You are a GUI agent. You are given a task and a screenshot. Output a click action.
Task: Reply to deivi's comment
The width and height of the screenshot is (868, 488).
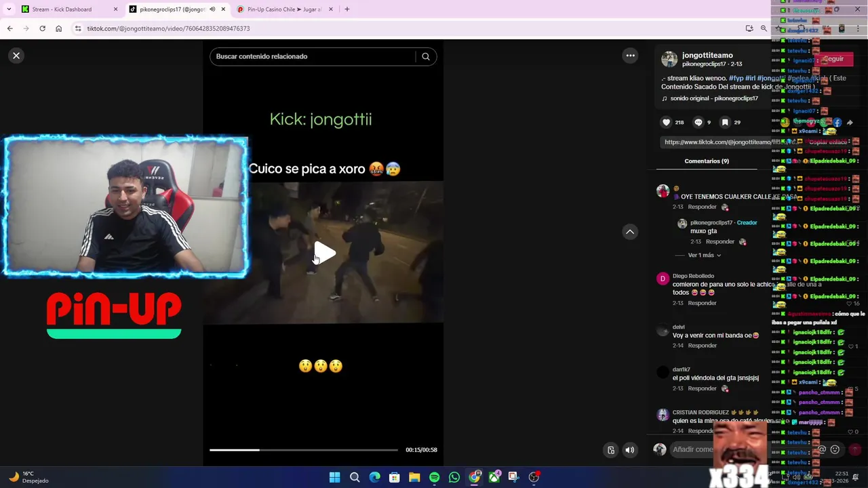click(x=702, y=346)
